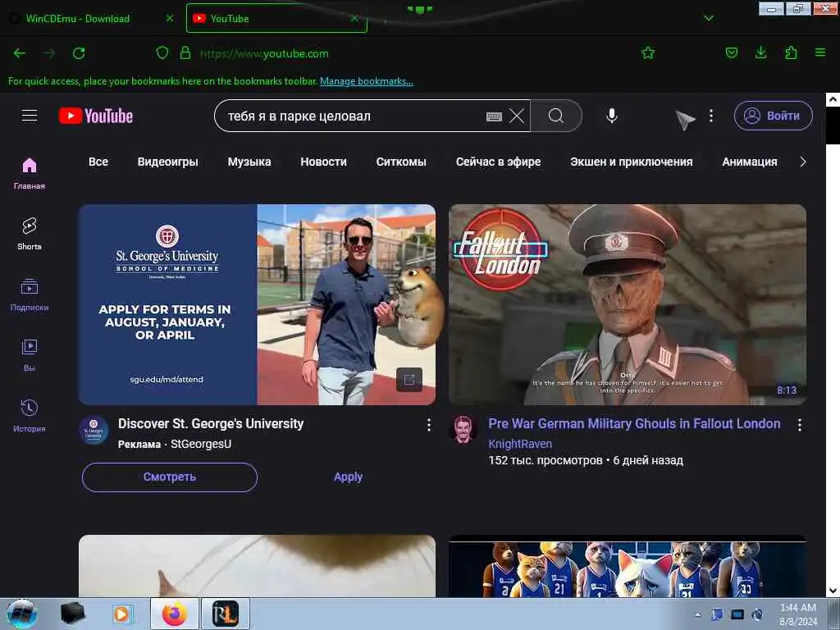
Task: Go to Главная in the sidebar
Action: (30, 174)
